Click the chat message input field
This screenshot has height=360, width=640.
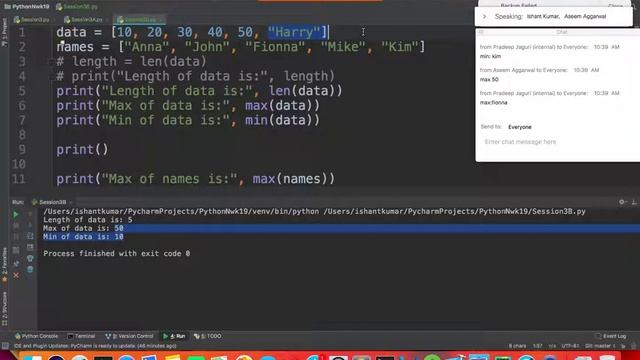coord(557,142)
